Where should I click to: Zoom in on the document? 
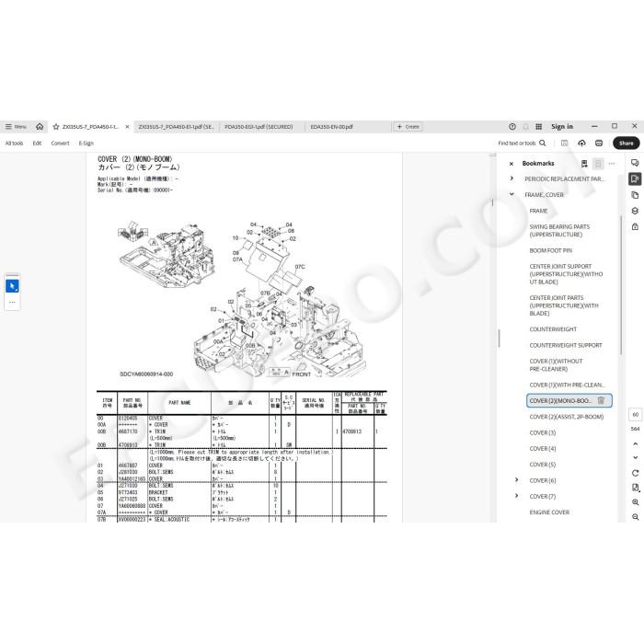[635, 502]
